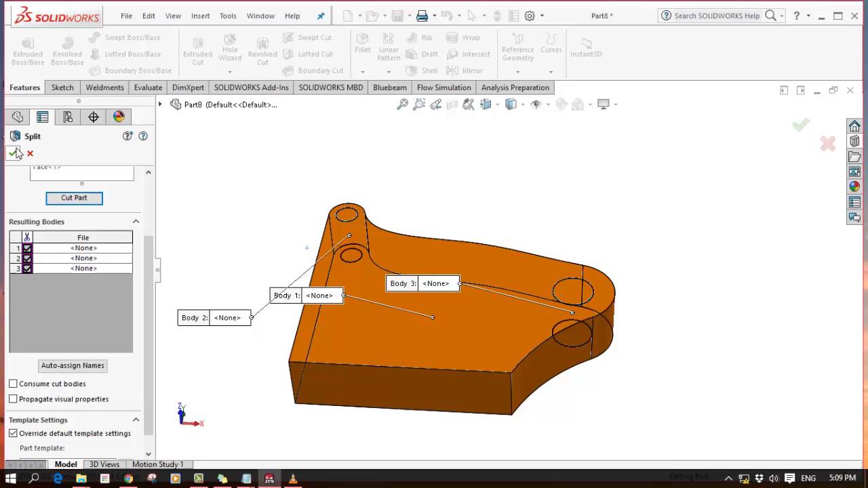Switch to the Sketch tab
Screen dimensions: 868x488
point(62,87)
